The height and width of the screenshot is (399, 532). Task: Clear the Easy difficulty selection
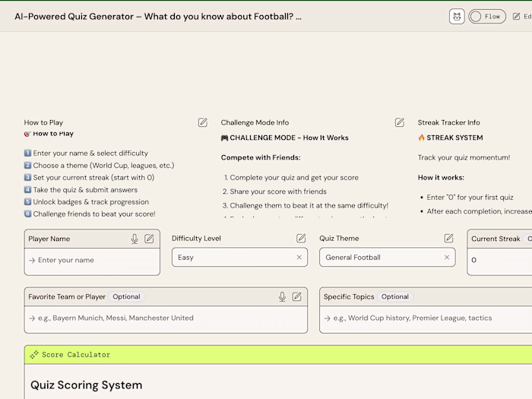click(299, 257)
